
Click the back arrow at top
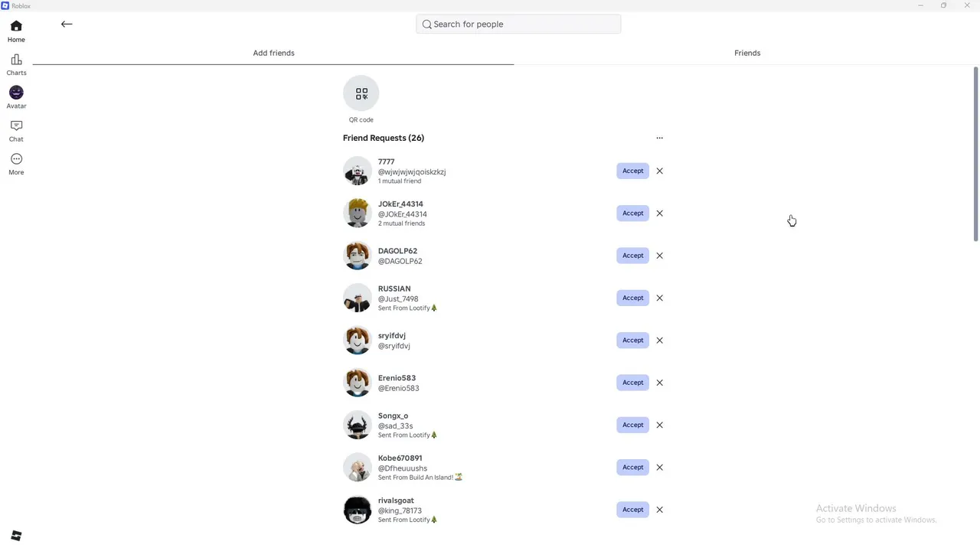[67, 24]
